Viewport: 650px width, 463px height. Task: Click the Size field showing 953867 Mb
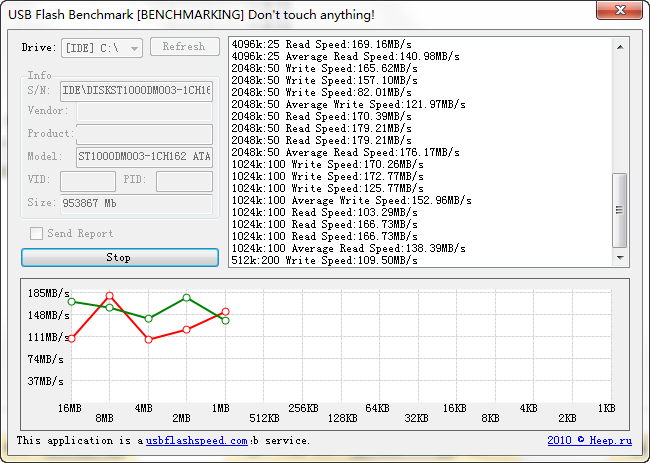tap(136, 204)
